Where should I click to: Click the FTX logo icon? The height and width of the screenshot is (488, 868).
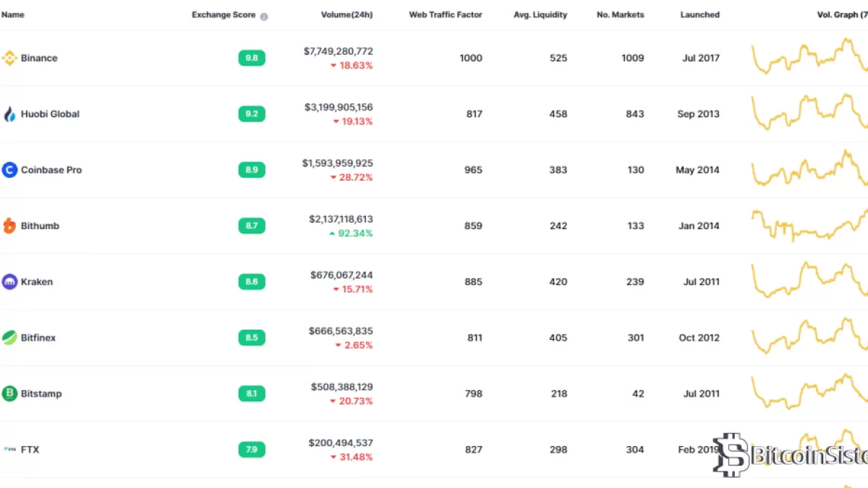point(9,450)
